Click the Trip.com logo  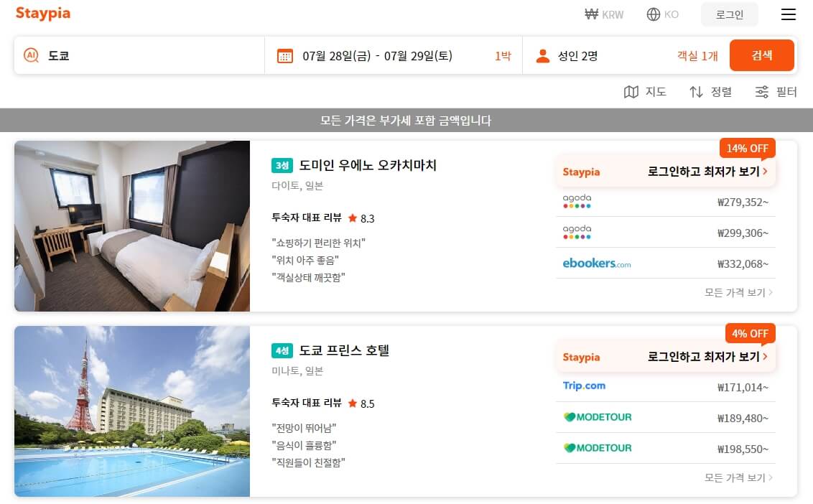coord(585,386)
